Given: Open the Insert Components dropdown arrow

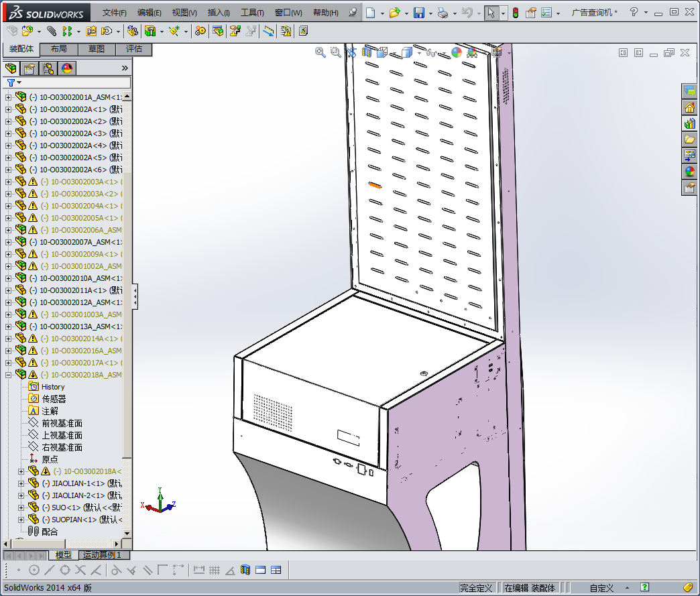Looking at the screenshot, I should 40,32.
